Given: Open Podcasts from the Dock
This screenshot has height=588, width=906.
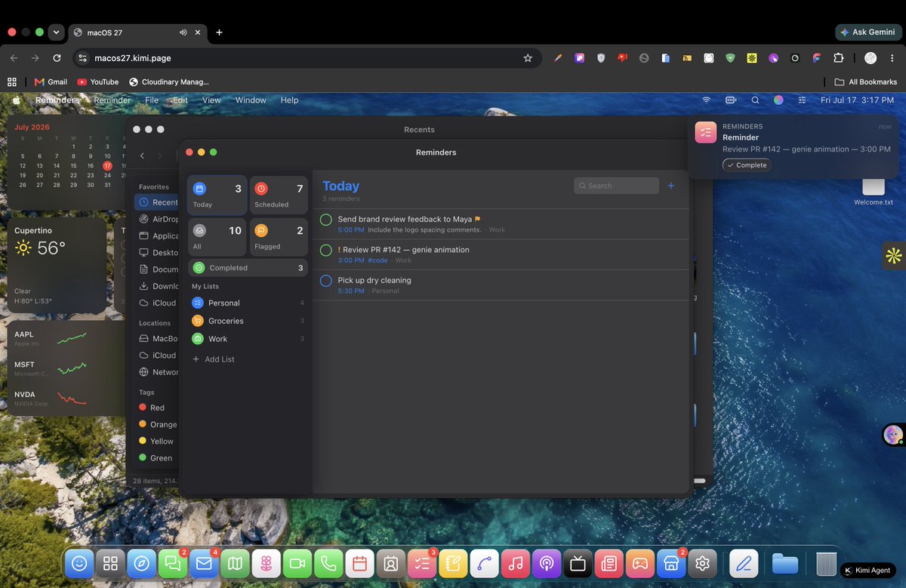Looking at the screenshot, I should 547,563.
